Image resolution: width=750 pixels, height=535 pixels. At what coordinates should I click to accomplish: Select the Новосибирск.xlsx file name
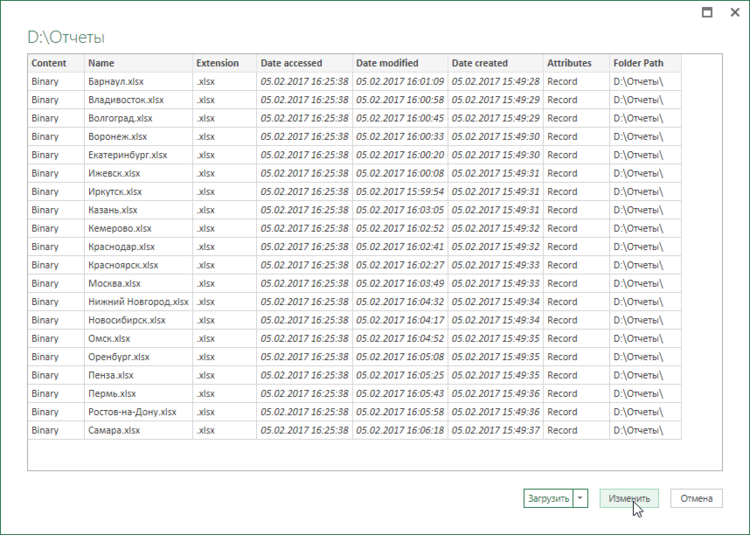pyautogui.click(x=127, y=320)
